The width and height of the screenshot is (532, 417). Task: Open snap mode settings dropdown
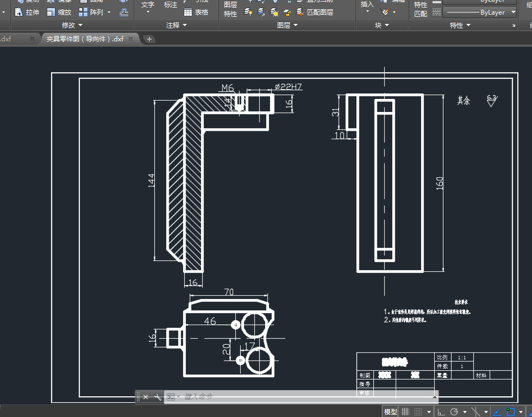(429, 412)
